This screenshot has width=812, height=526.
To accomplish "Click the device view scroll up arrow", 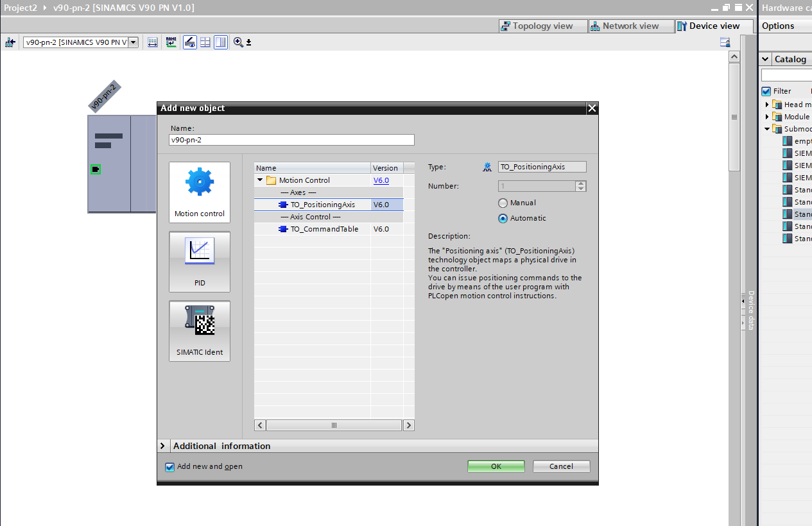I will tap(734, 57).
